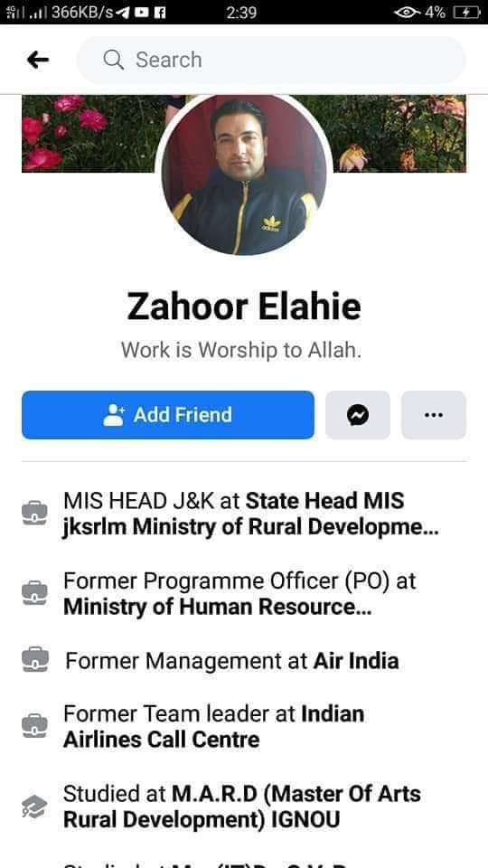Tap the battery indicator in status bar
488x868 pixels.
[466, 12]
